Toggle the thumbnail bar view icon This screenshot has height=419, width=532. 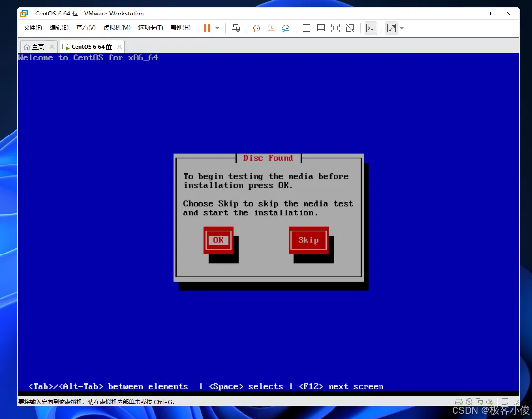(x=321, y=28)
